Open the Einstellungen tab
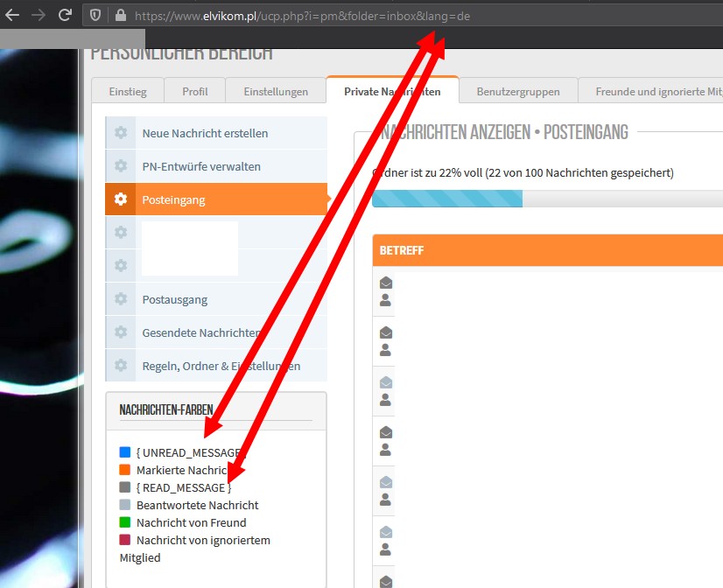This screenshot has width=723, height=588. [x=276, y=91]
